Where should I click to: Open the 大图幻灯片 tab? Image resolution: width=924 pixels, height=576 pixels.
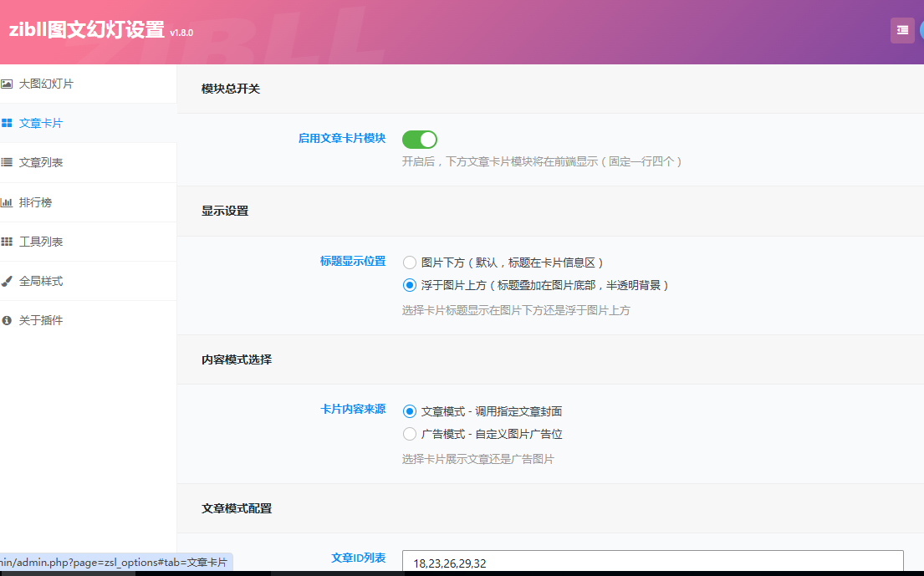pos(89,84)
